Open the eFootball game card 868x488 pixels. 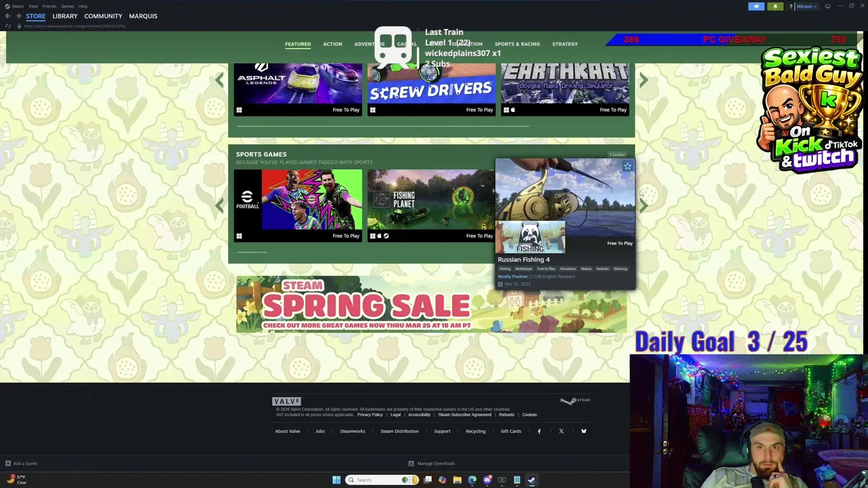coord(298,205)
